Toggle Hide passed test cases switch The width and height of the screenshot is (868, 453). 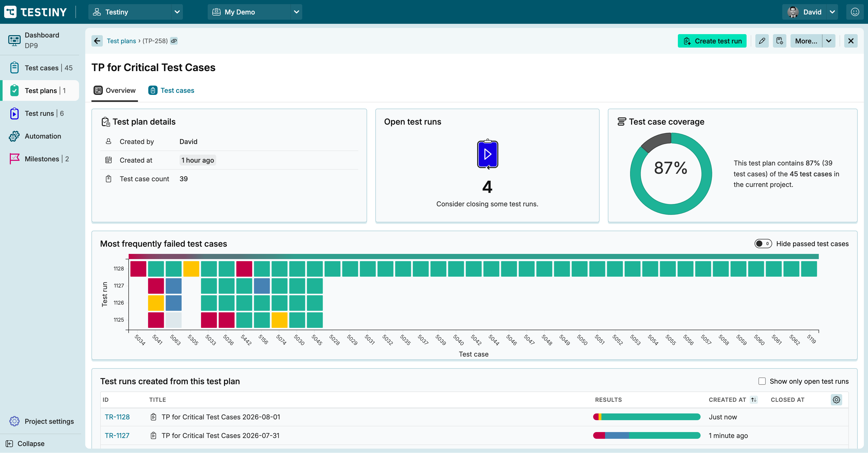[763, 244]
